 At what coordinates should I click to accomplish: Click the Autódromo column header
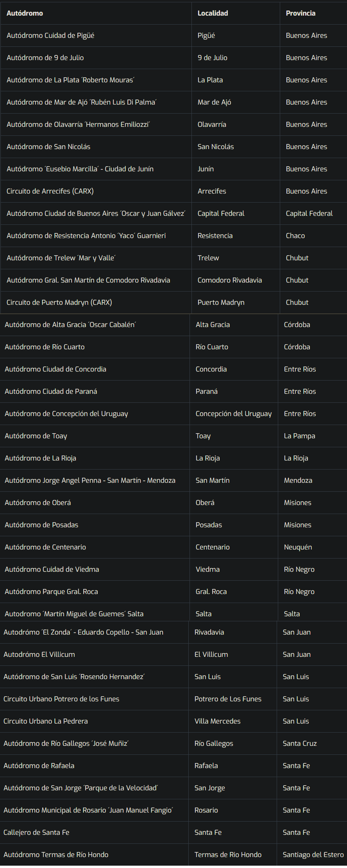(25, 13)
